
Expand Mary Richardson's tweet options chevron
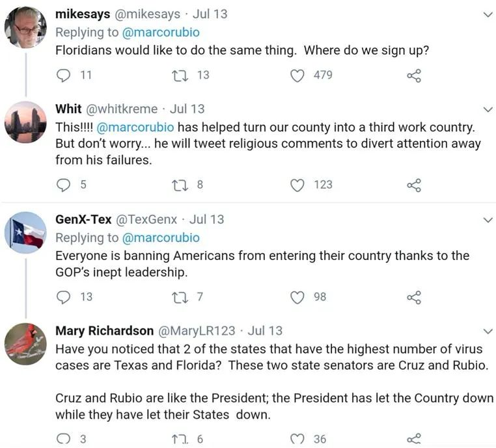pos(488,332)
